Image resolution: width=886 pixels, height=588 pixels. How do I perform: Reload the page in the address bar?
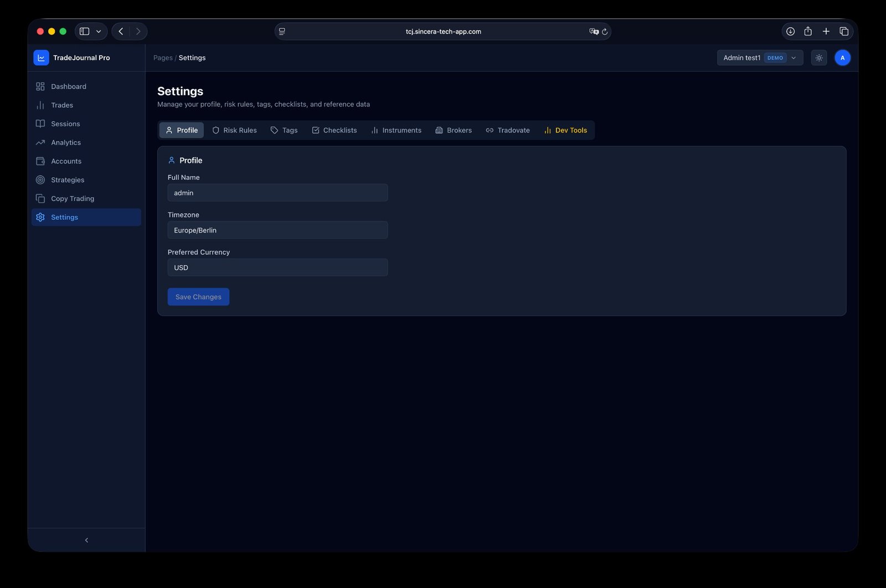pos(605,32)
